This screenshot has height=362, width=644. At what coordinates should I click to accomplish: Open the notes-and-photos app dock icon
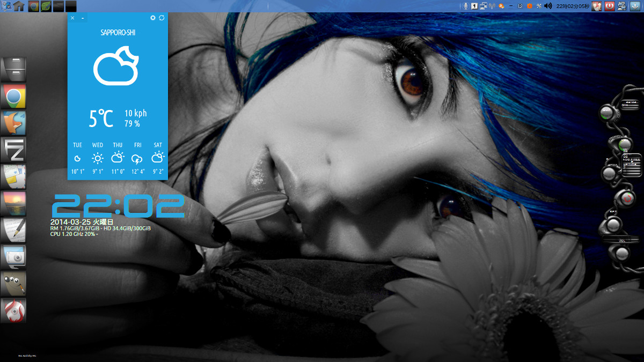[13, 177]
